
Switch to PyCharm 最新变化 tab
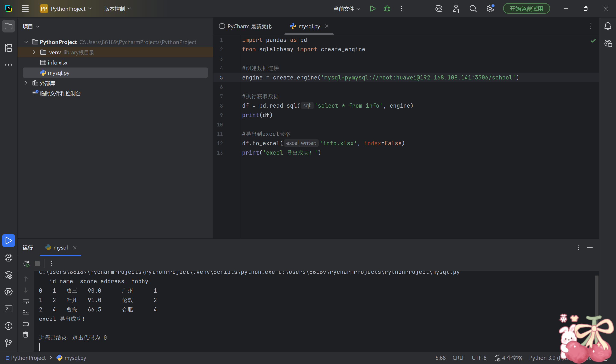click(x=246, y=26)
